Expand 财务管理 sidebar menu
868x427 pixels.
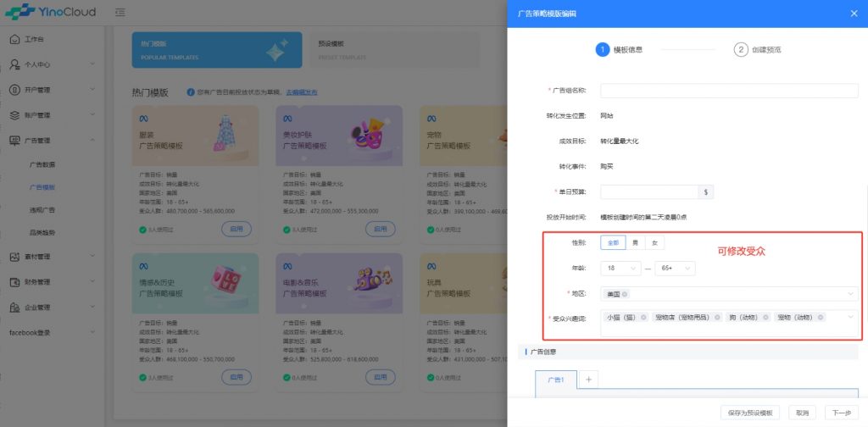point(92,282)
